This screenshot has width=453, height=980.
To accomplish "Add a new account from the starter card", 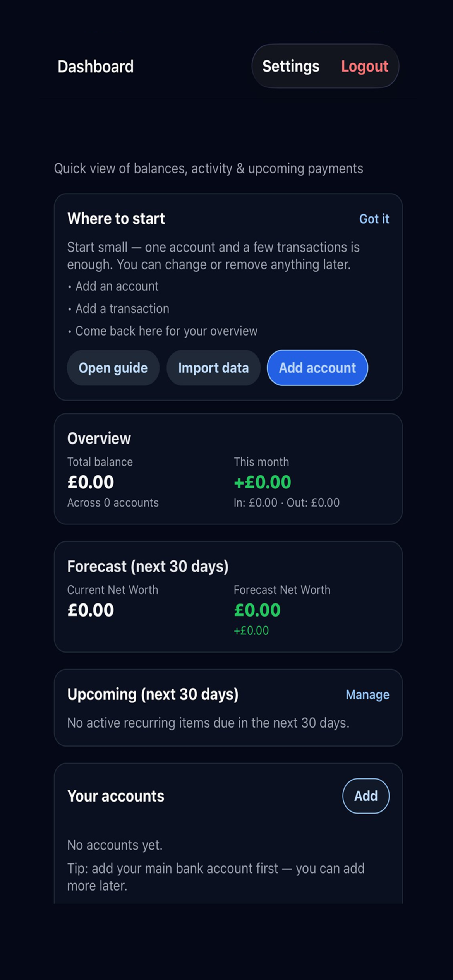I will 317,368.
